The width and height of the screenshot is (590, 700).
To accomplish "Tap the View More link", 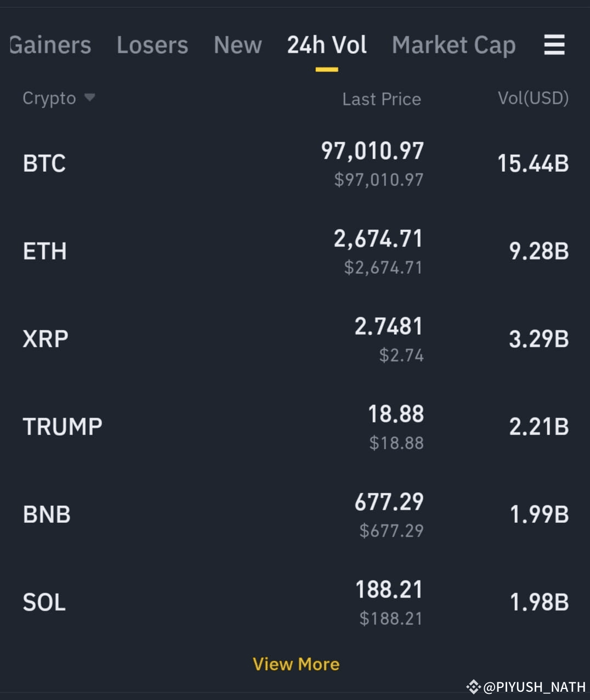I will [296, 664].
